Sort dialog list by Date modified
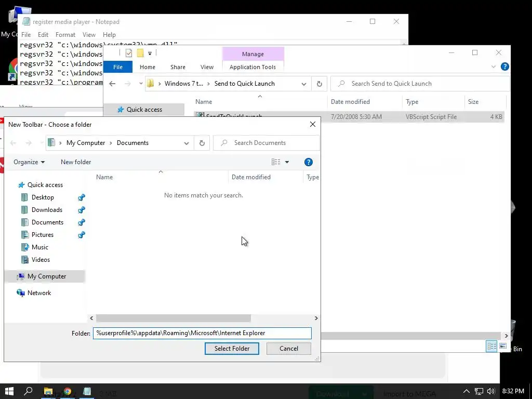This screenshot has width=532, height=399. coord(251,177)
